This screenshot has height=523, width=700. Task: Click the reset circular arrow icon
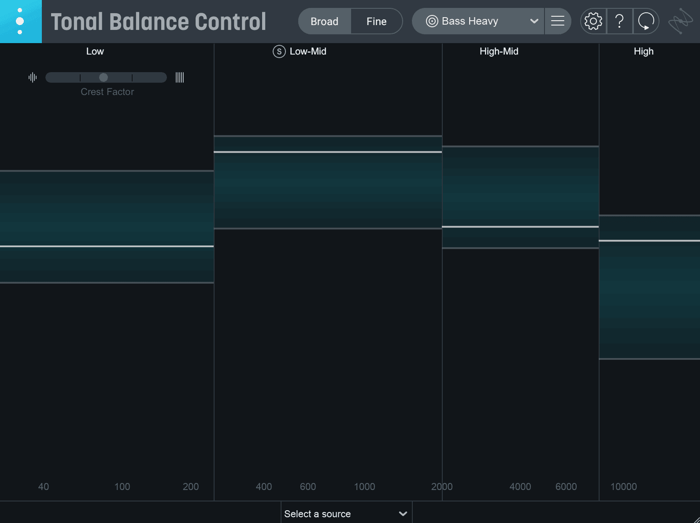pos(646,21)
